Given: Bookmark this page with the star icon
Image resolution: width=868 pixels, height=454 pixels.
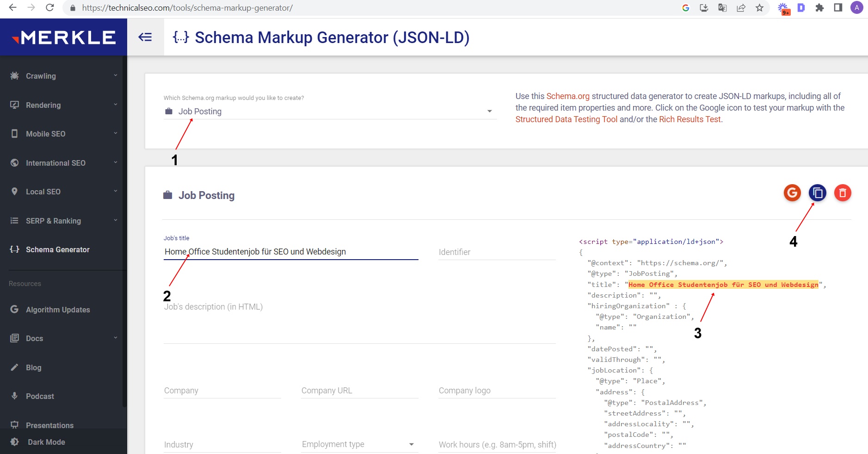Looking at the screenshot, I should (759, 8).
